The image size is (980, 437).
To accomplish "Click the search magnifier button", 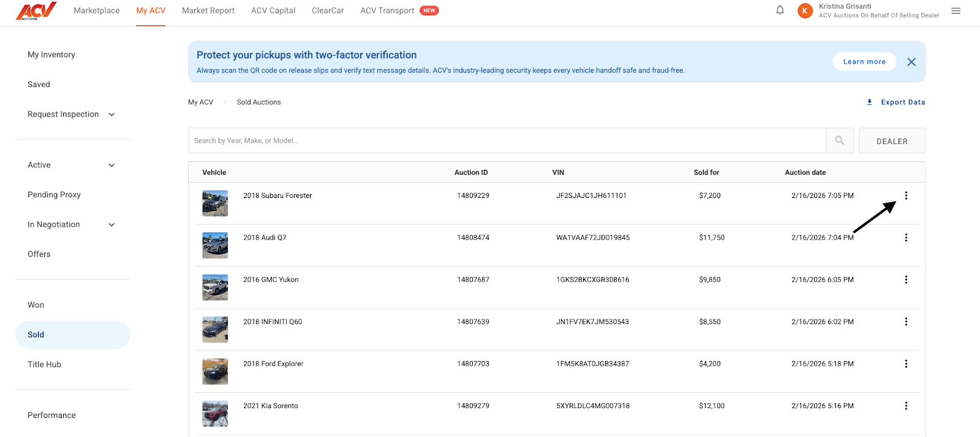I will [x=840, y=141].
